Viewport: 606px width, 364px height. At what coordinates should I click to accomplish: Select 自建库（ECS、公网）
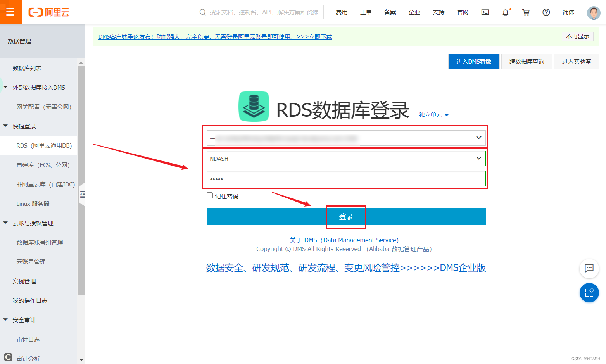point(43,165)
